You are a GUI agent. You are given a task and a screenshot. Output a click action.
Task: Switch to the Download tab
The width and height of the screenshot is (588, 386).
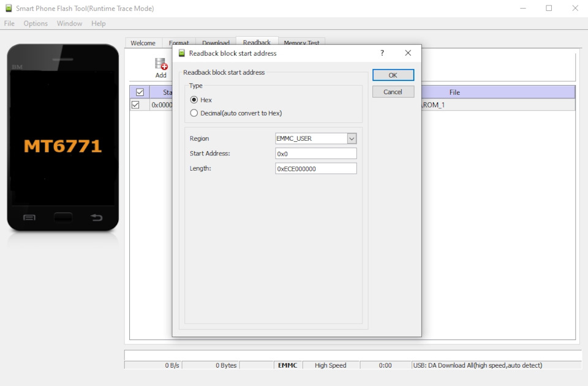click(x=216, y=43)
